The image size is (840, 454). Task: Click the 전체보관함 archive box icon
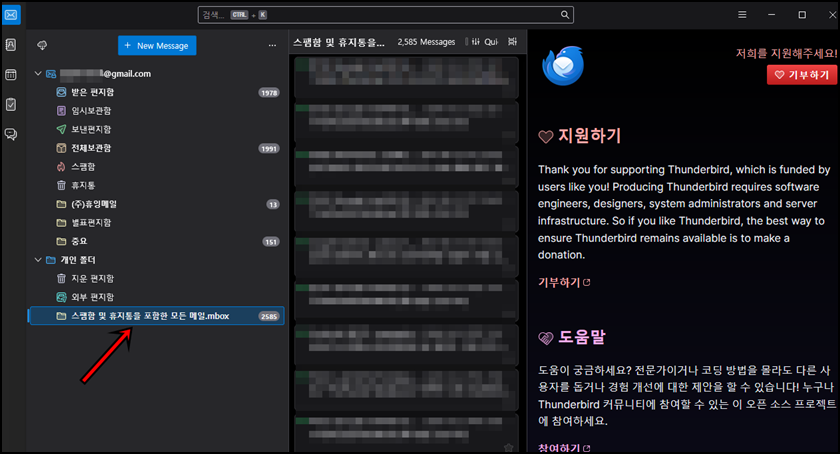click(61, 148)
